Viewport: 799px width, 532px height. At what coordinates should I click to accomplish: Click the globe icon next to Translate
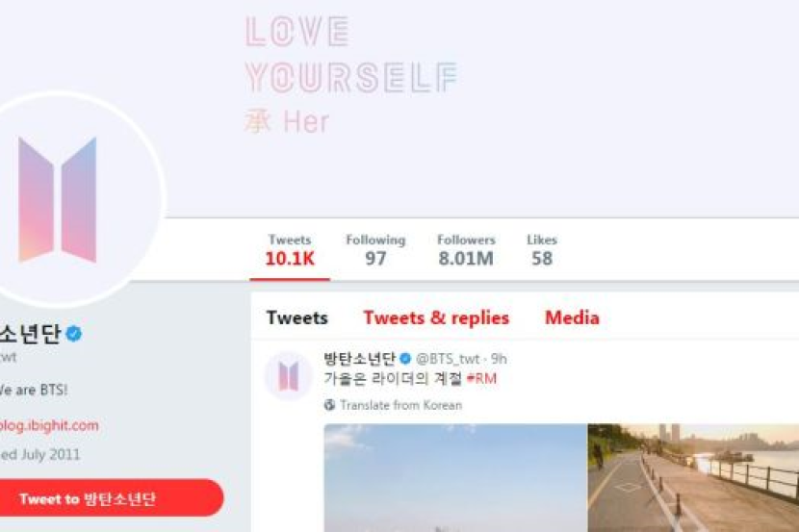tap(329, 405)
